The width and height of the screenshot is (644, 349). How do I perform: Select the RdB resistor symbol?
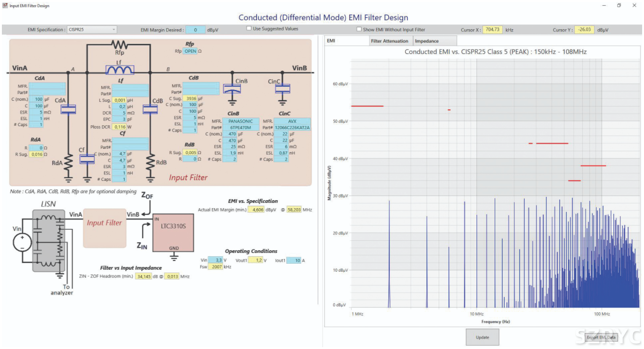(150, 163)
